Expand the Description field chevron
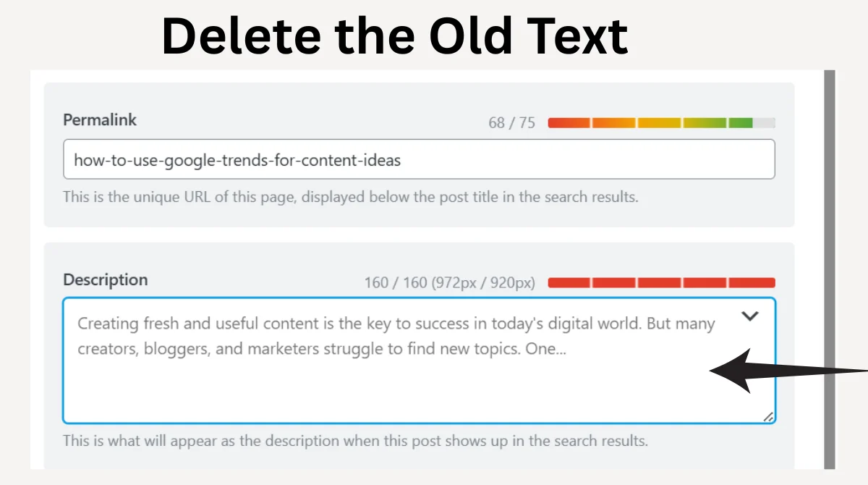This screenshot has height=485, width=868. coord(750,316)
